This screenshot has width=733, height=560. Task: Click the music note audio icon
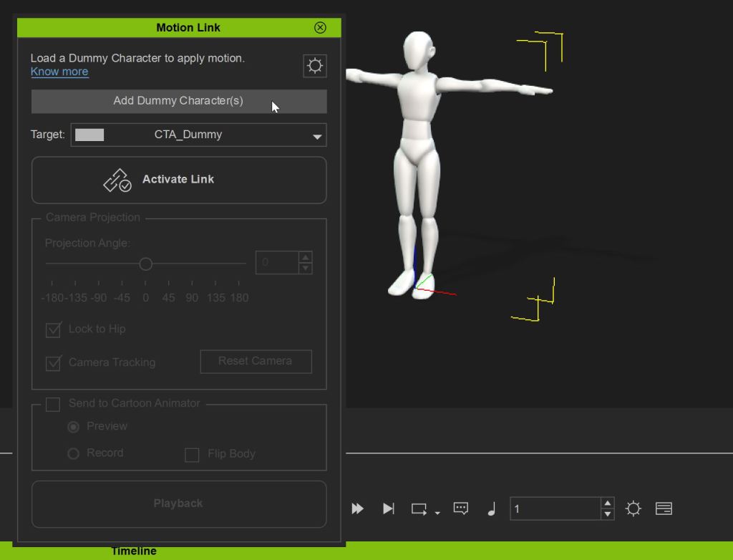click(491, 508)
